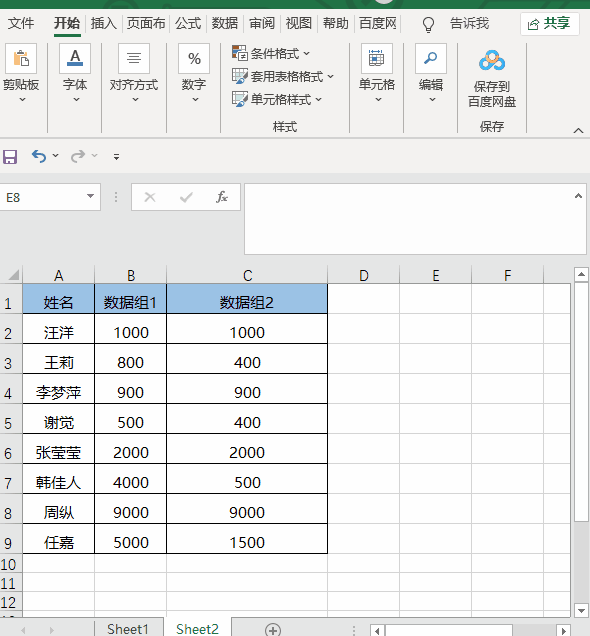590x636 pixels.
Task: Open the Clipboard (剪贴板) group icon
Action: pos(21,59)
